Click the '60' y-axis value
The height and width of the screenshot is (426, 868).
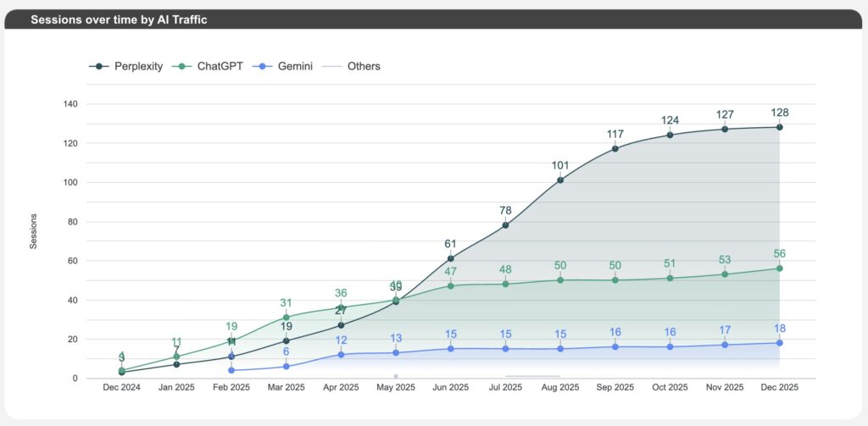pyautogui.click(x=73, y=261)
